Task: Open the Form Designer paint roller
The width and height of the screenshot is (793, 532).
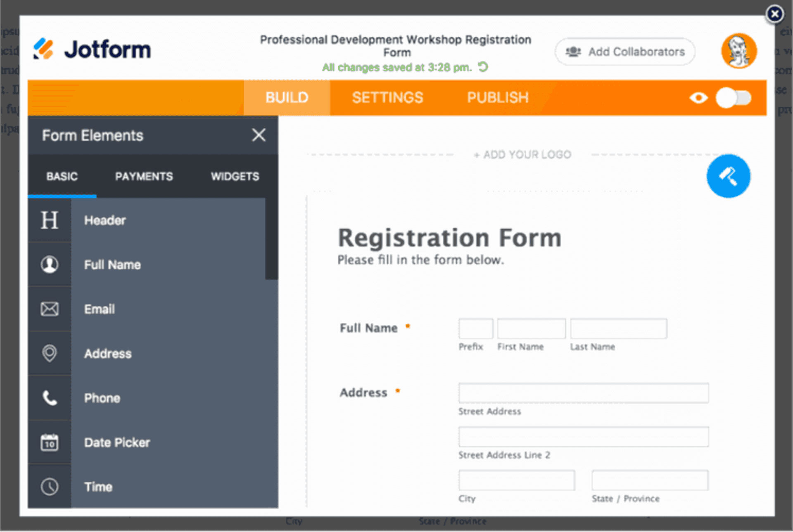Action: pyautogui.click(x=728, y=176)
